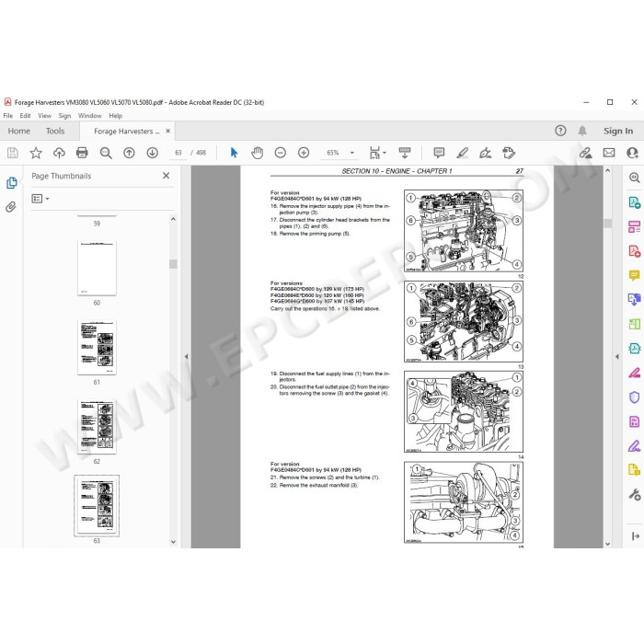Select page 60 thumbnail
This screenshot has width=644, height=644.
pos(97,268)
